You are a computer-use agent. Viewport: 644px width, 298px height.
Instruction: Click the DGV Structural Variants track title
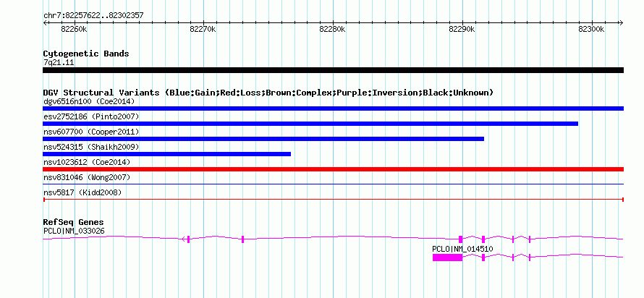(268, 93)
